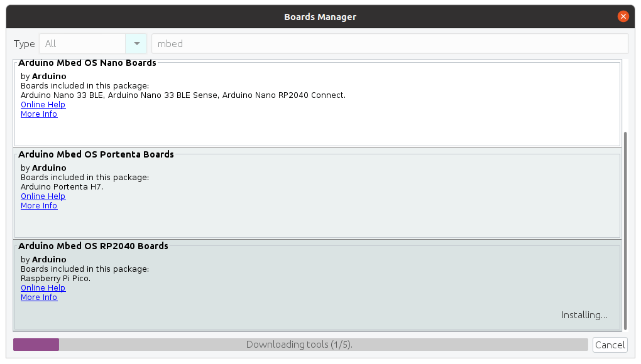Click the Type combo box showing All
Image resolution: width=641 pixels, height=364 pixels.
(93, 44)
